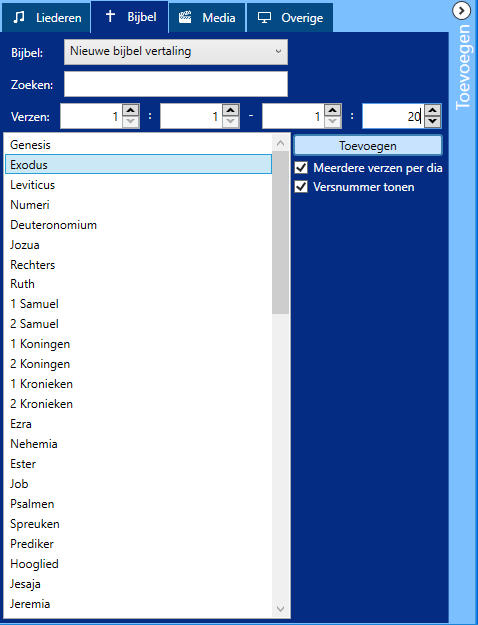Collapse the Toevoegen panel with chevron icon
The image size is (478, 625).
[x=462, y=10]
